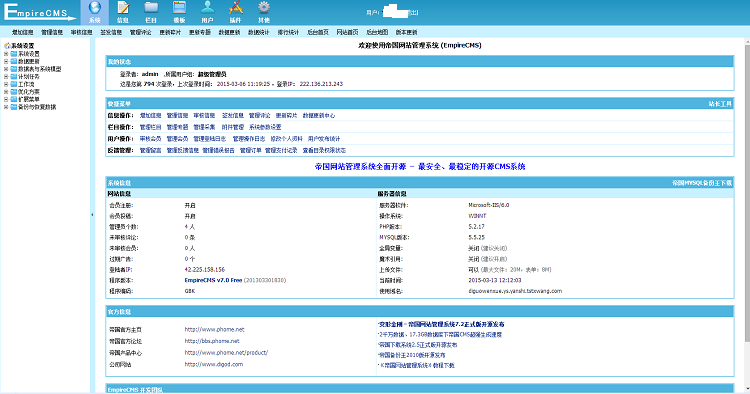Expand the 计划任务 tree node
This screenshot has width=750, height=394.
[6, 77]
